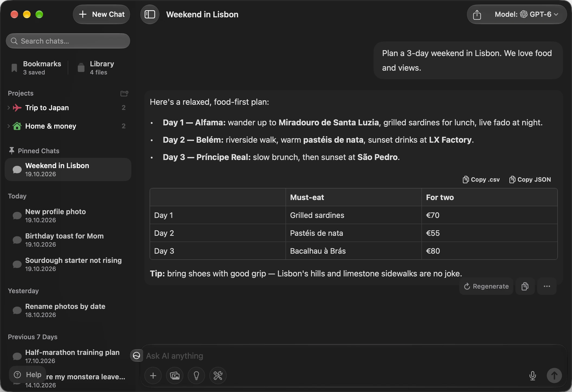The image size is (572, 392).
Task: Click the €80 table cell
Action: point(489,251)
